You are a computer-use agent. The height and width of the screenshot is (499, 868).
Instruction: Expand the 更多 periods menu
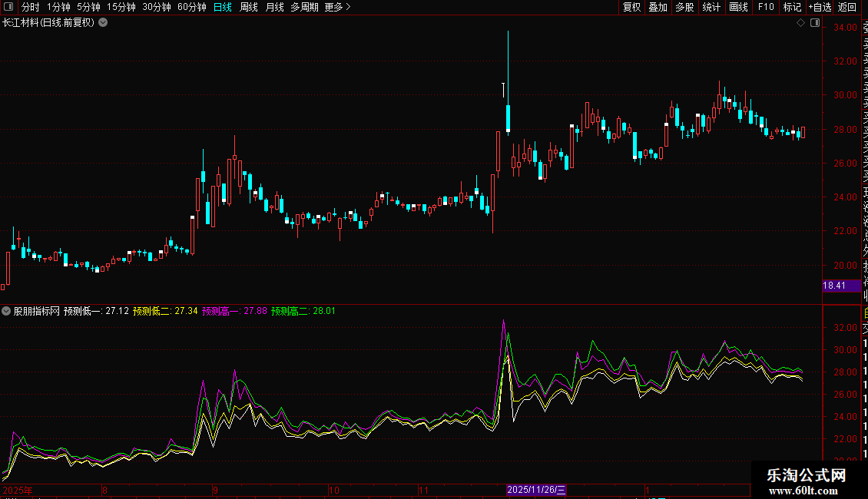click(338, 7)
